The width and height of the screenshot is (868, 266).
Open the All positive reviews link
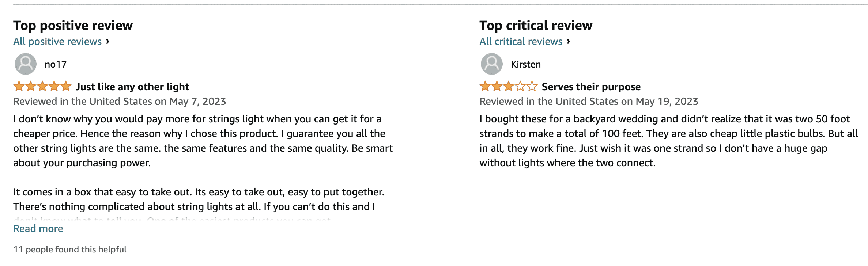tap(57, 42)
